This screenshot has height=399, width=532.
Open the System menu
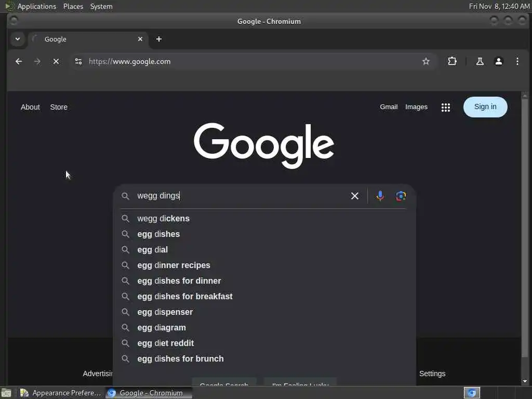(101, 6)
